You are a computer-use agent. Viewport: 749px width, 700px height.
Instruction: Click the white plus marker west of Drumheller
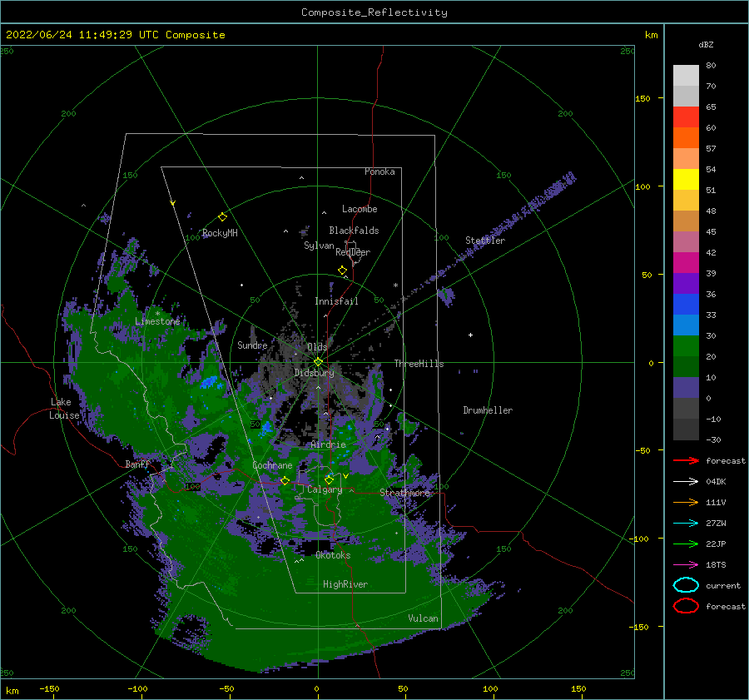pyautogui.click(x=470, y=335)
